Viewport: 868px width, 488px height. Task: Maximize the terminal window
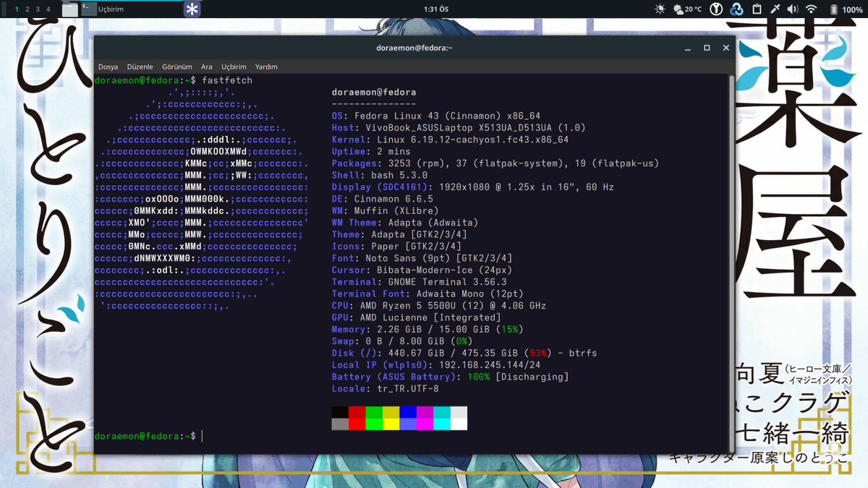707,48
